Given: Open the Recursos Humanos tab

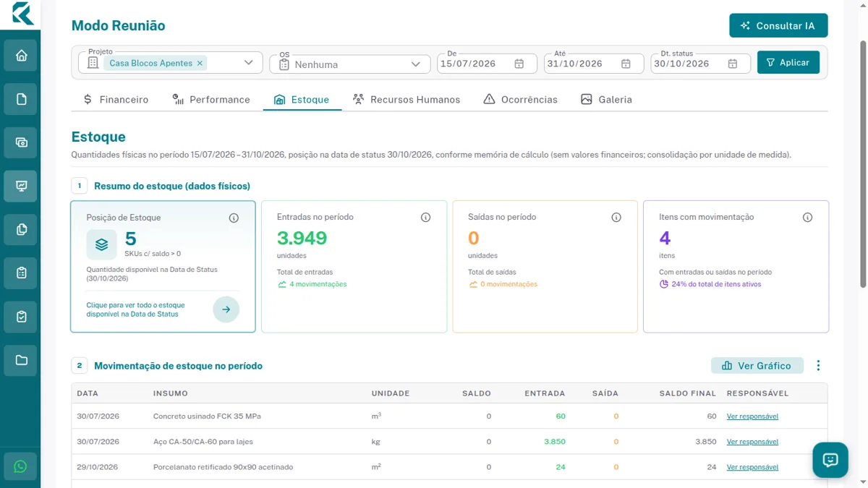Looking at the screenshot, I should pyautogui.click(x=407, y=99).
